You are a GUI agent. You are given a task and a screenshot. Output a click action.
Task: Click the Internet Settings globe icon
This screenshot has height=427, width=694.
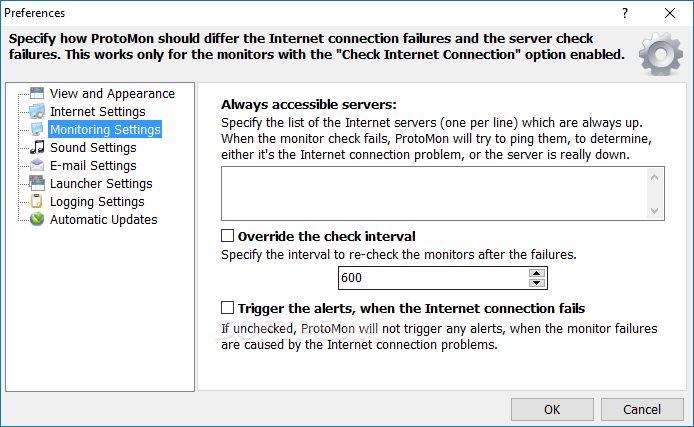(37, 112)
